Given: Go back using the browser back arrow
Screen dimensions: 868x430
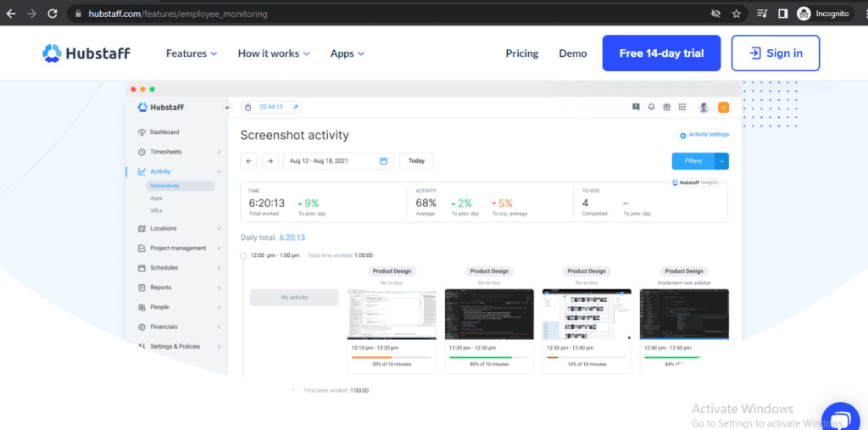Looking at the screenshot, I should point(11,14).
